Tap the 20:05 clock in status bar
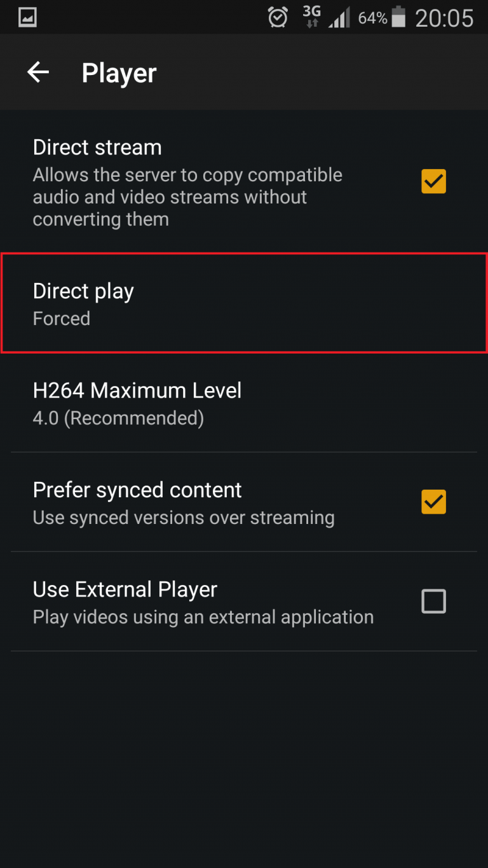The width and height of the screenshot is (488, 868). pyautogui.click(x=444, y=18)
